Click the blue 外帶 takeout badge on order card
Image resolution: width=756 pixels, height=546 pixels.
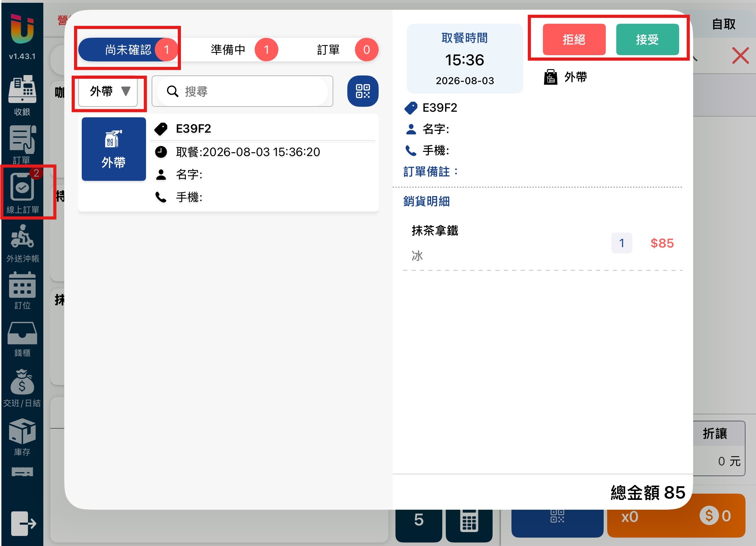[x=114, y=149]
